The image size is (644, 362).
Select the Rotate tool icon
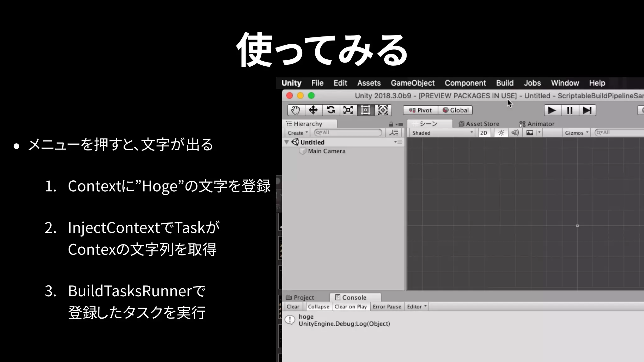point(331,110)
